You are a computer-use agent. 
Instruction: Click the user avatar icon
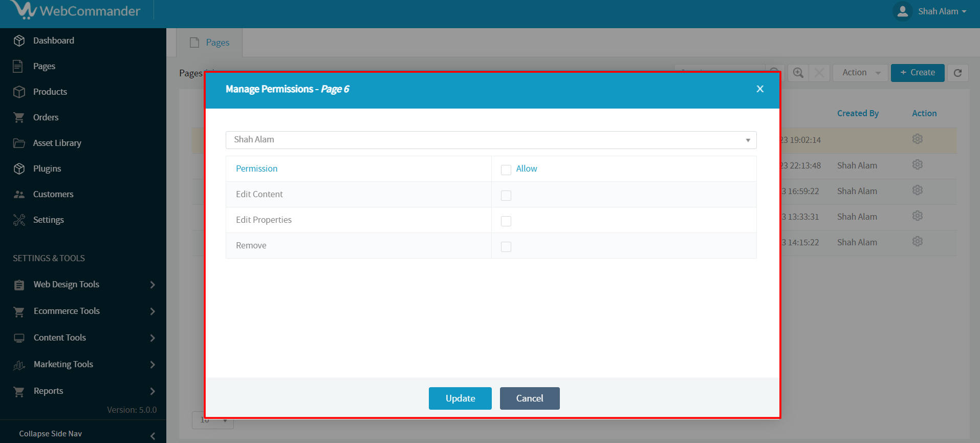pyautogui.click(x=903, y=11)
